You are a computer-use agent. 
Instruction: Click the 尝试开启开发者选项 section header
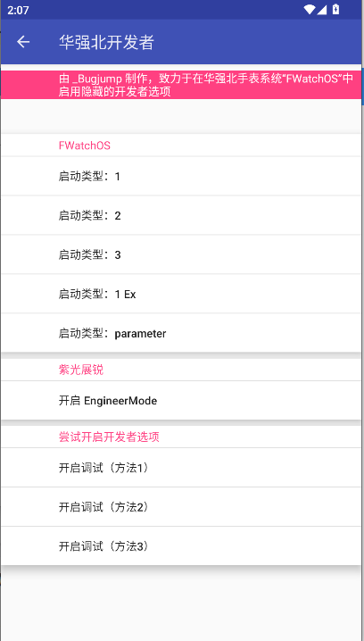pyautogui.click(x=109, y=437)
